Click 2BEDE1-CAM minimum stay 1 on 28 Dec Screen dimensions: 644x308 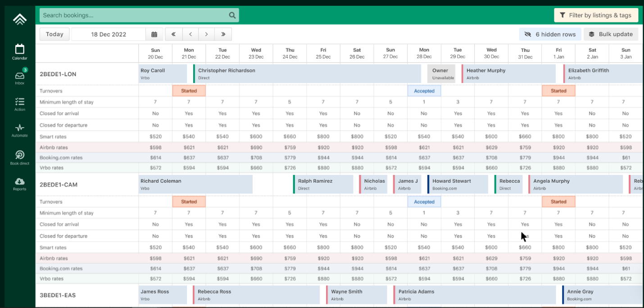point(424,213)
